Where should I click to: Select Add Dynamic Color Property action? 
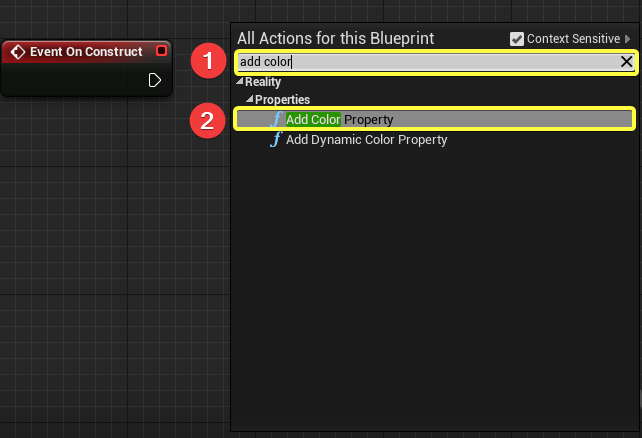[366, 140]
